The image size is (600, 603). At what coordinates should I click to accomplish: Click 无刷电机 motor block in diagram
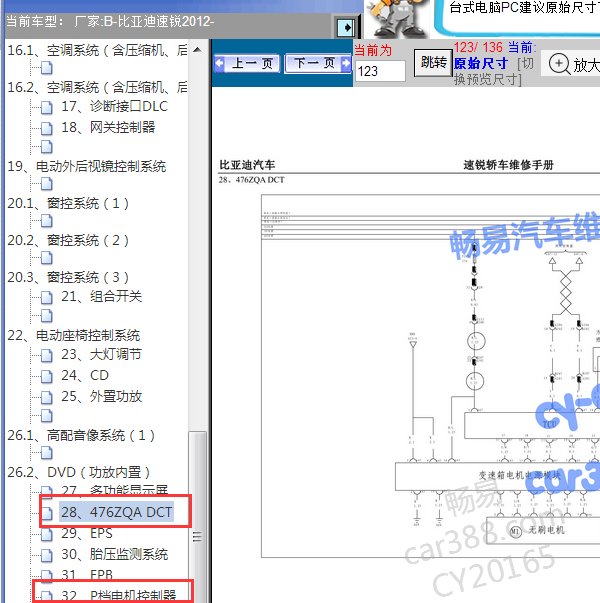543,531
